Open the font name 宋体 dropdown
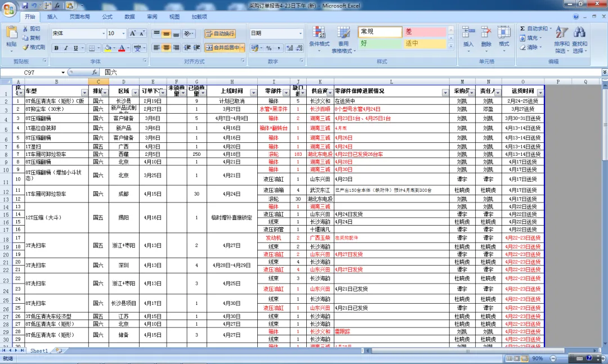This screenshot has width=608, height=364. coord(104,33)
